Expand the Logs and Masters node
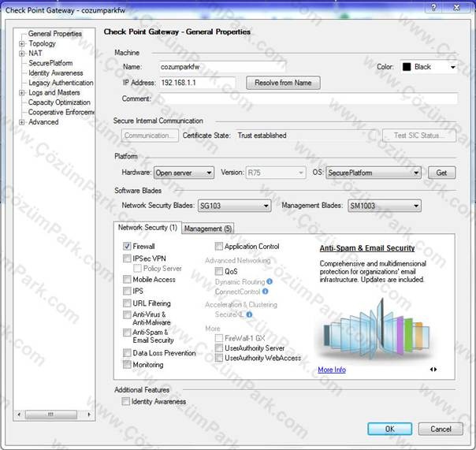476x450 pixels. pos(21,93)
